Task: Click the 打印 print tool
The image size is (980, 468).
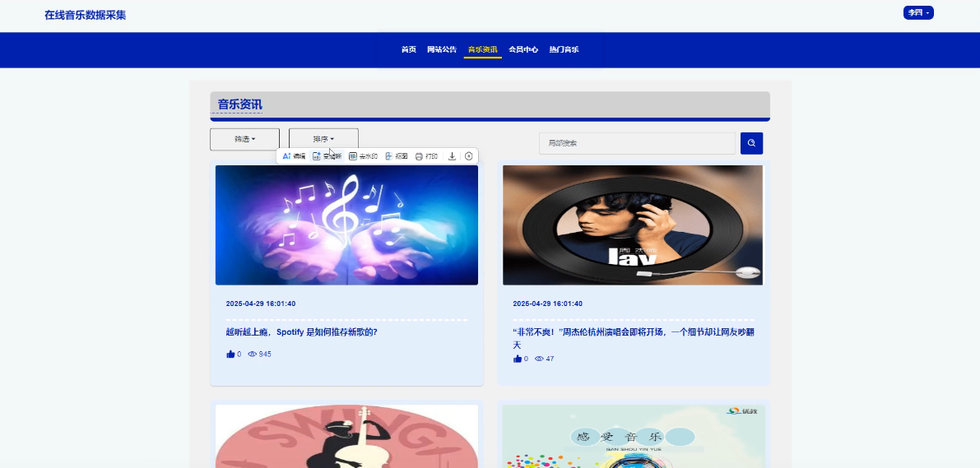Action: (x=426, y=156)
